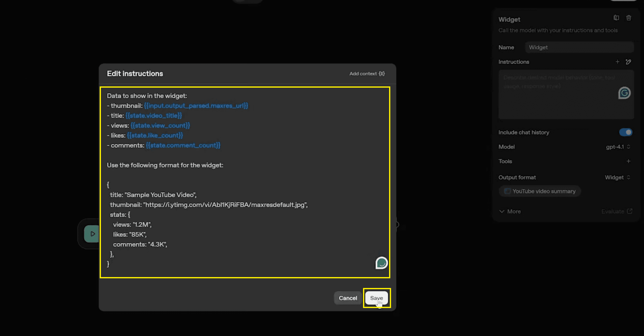644x336 pixels.
Task: Open the Instructions edit pencil icon
Action: 629,62
